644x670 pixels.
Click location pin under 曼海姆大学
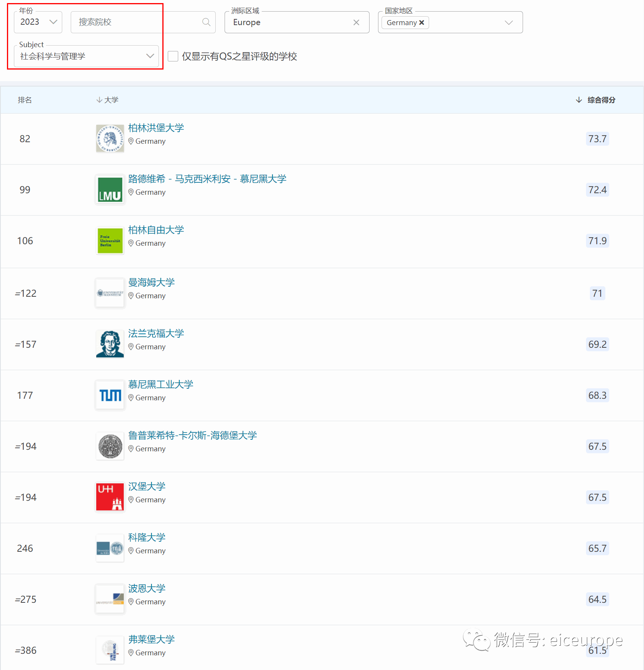point(131,296)
